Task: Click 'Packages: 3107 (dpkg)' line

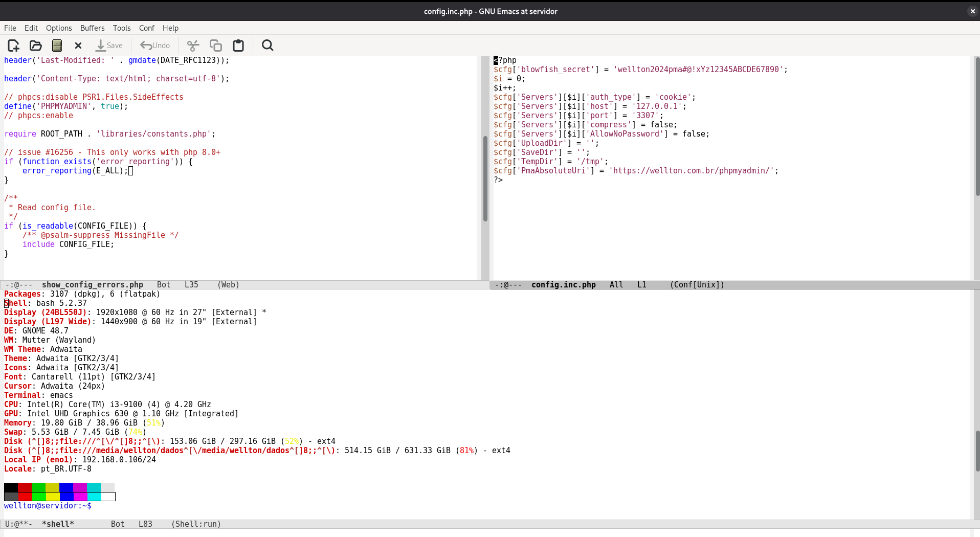Action: (82, 294)
